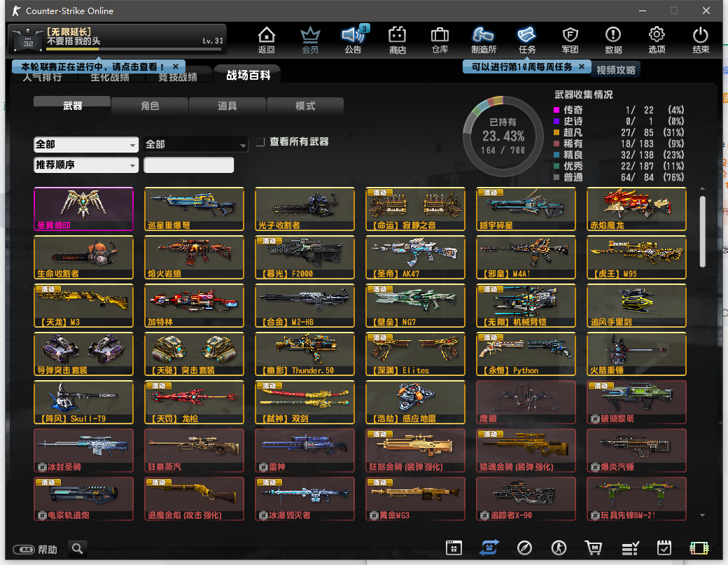Select the 【天罚】龙枪 weapon card
Viewport: 728px width, 565px height.
pyautogui.click(x=194, y=402)
